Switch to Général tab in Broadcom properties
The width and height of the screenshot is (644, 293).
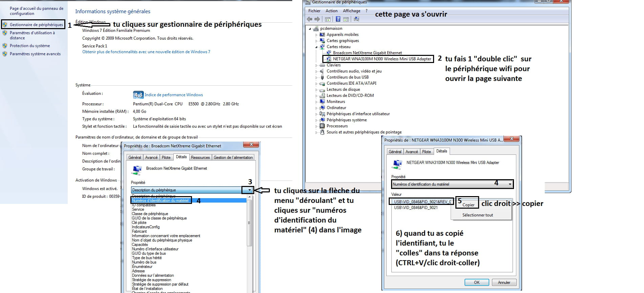(134, 158)
